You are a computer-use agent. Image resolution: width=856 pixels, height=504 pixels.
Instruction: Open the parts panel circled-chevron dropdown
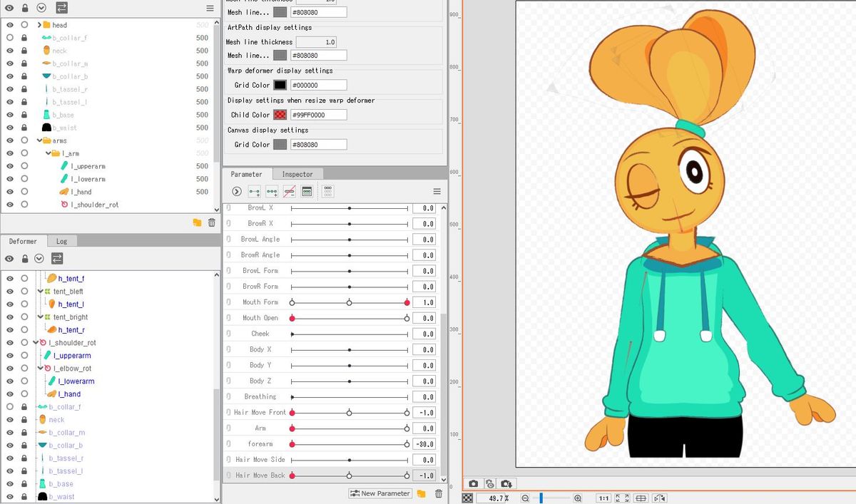tap(40, 7)
